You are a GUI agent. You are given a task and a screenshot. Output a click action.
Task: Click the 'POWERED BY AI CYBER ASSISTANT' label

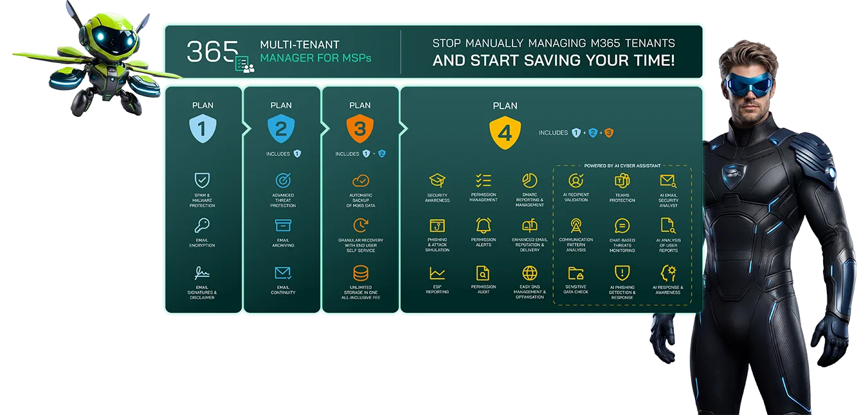coord(622,166)
